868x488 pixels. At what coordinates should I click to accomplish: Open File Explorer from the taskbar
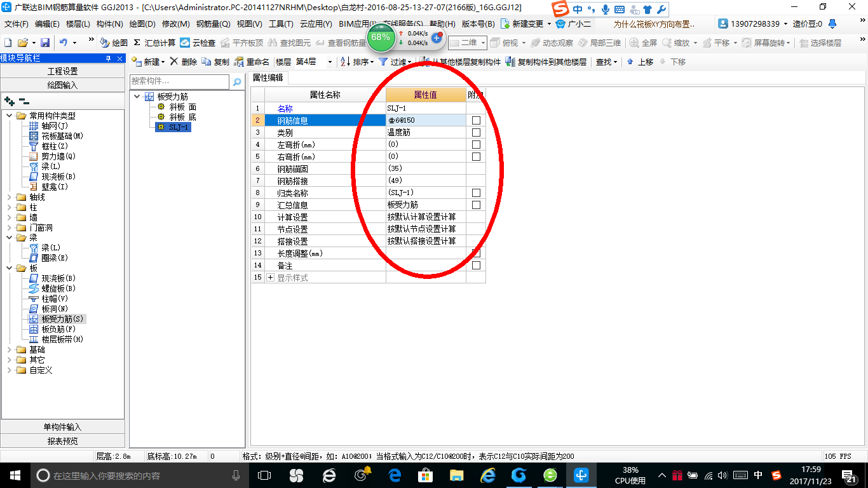point(456,475)
